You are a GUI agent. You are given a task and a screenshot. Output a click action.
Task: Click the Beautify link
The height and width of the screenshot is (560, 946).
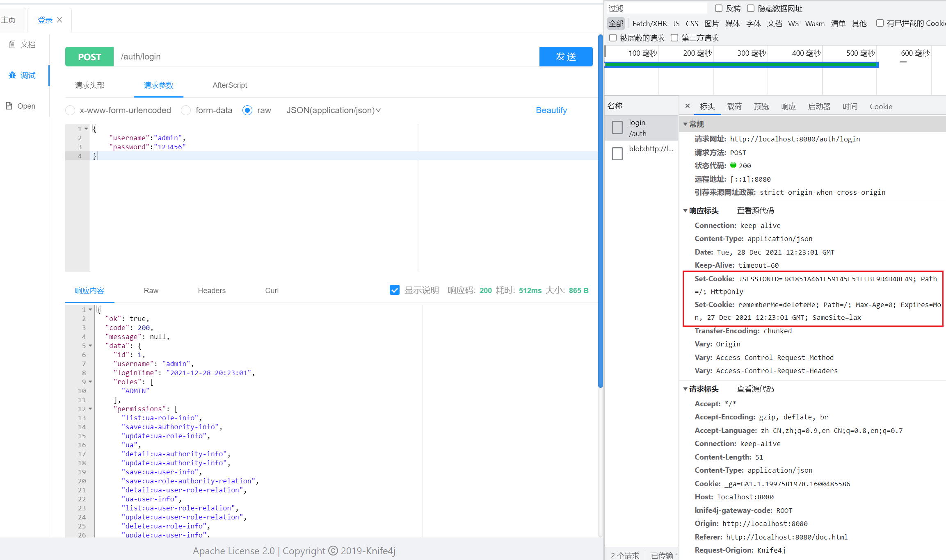(551, 110)
